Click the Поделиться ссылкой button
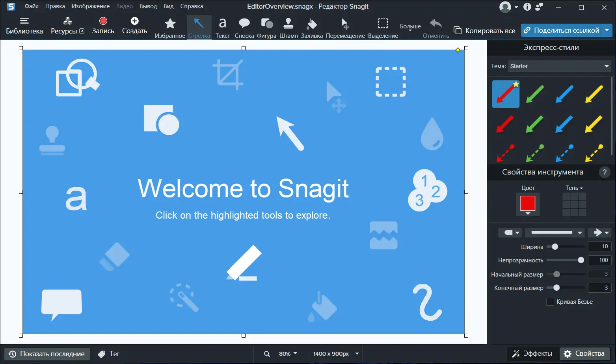 coord(562,30)
